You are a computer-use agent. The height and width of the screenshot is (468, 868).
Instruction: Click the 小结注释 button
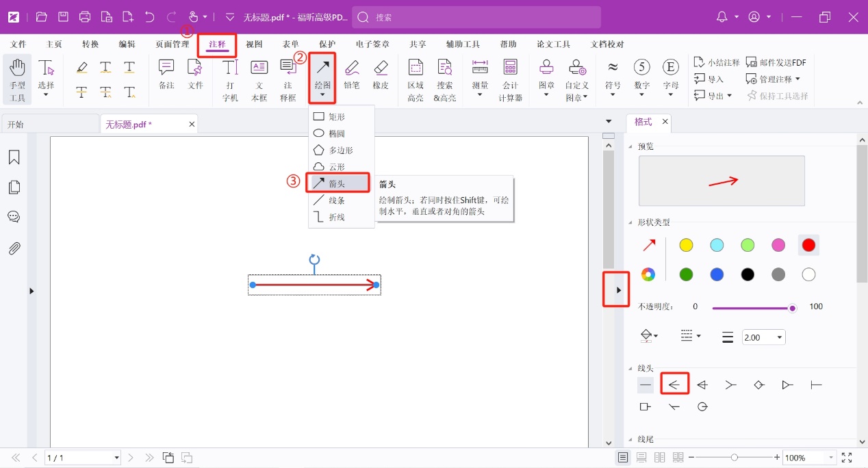(717, 62)
